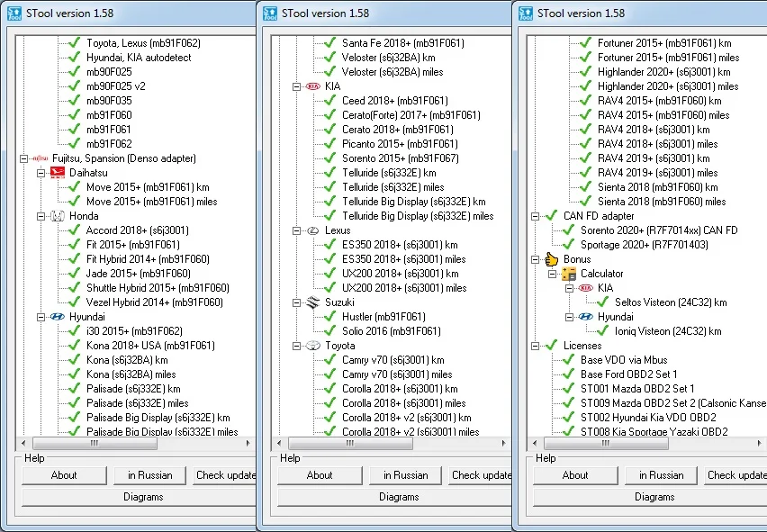Image resolution: width=767 pixels, height=532 pixels.
Task: Click green checkmark beside Licenses
Action: pyautogui.click(x=551, y=345)
